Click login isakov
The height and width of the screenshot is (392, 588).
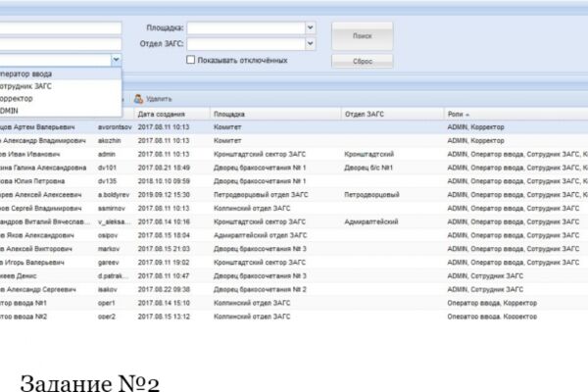pos(107,289)
